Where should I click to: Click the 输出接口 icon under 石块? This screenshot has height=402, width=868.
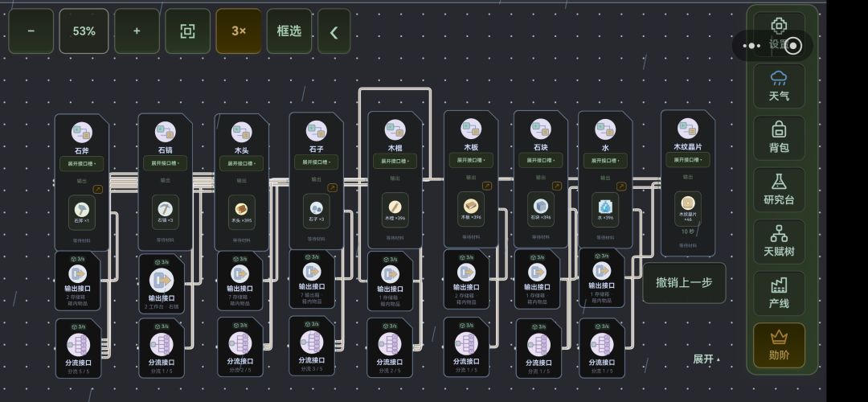pyautogui.click(x=537, y=272)
